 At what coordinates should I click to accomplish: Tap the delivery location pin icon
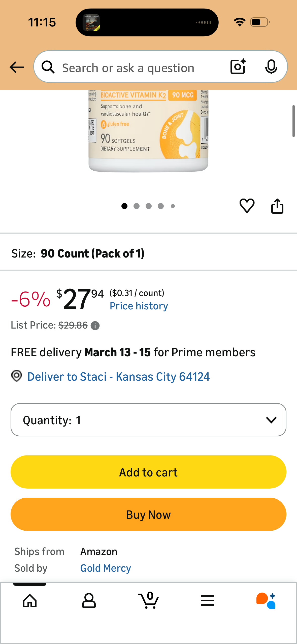click(x=17, y=376)
